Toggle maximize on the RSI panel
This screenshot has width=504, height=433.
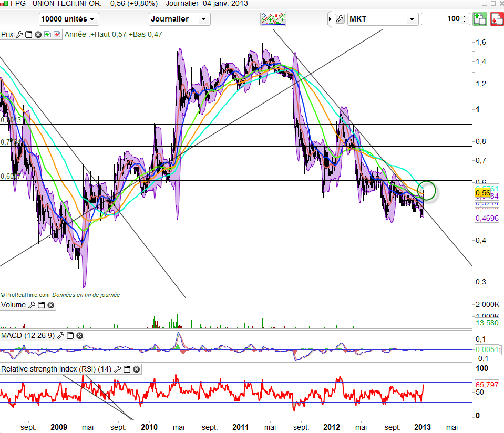pyautogui.click(x=128, y=369)
